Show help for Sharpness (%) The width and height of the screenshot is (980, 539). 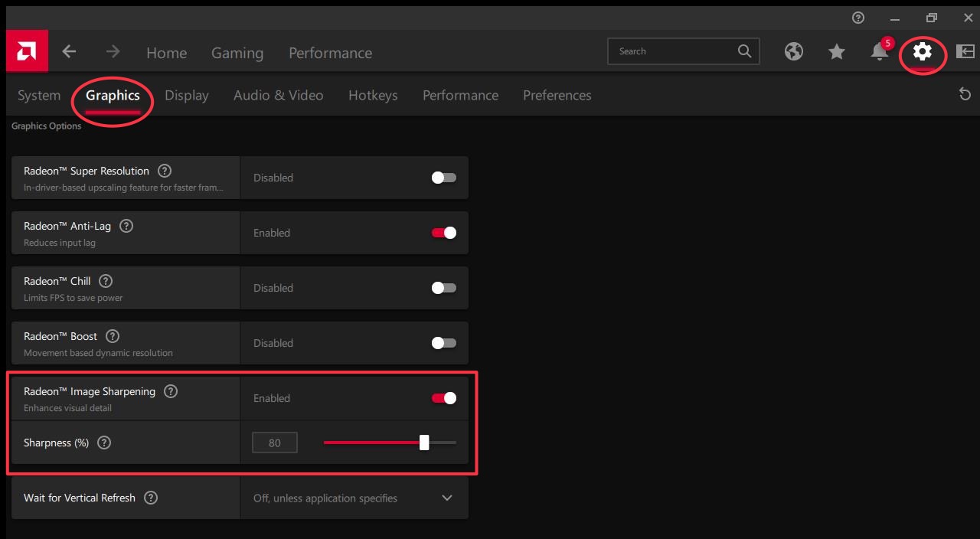[x=104, y=443]
